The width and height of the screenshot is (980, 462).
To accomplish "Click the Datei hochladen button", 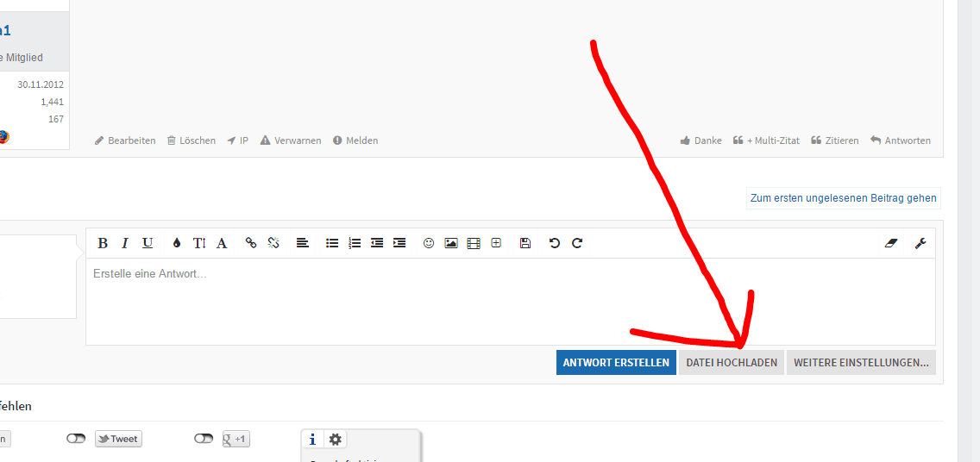I will click(x=732, y=362).
